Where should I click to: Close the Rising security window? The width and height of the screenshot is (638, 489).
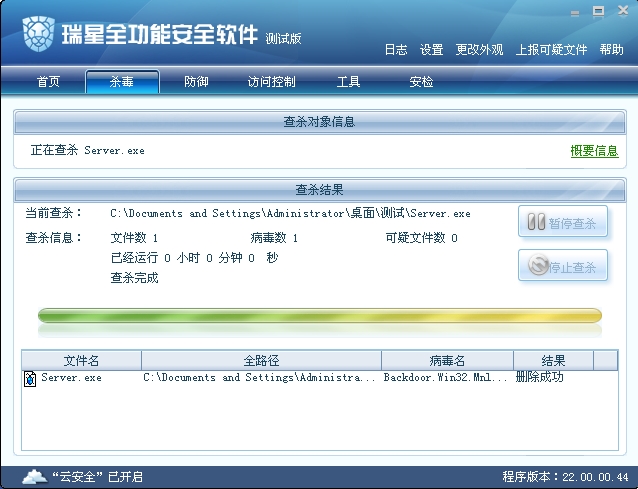pos(623,11)
